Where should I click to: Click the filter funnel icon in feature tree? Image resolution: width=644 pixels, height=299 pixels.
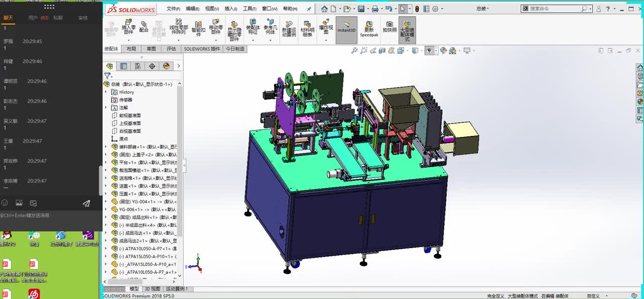pos(107,76)
